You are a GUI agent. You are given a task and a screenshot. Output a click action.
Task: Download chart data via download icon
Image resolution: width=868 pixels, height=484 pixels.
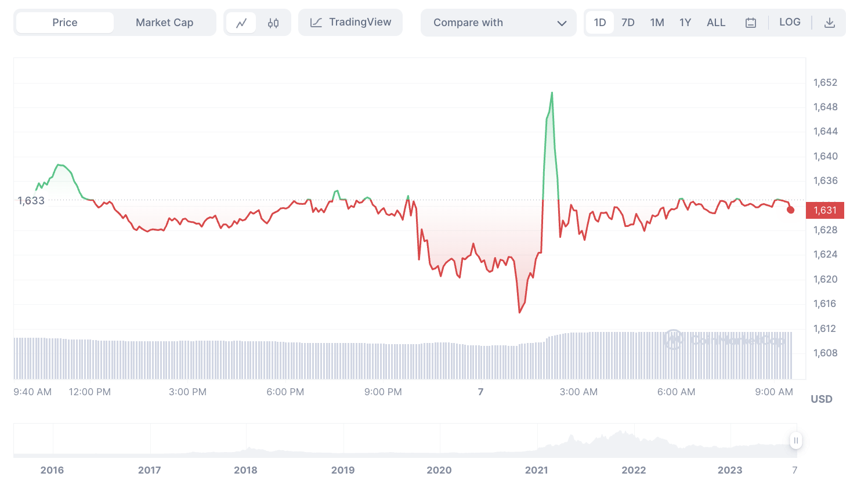pyautogui.click(x=830, y=23)
